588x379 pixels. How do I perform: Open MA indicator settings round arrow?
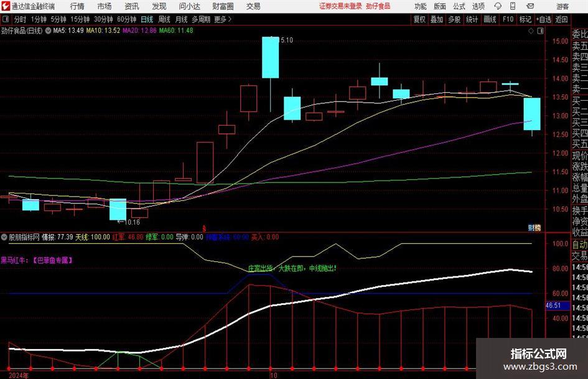point(48,30)
